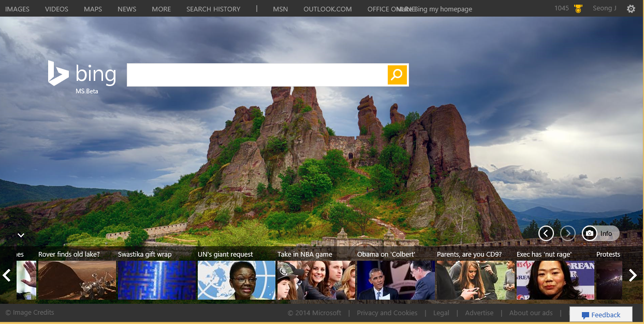This screenshot has height=324, width=644.
Task: Open the Seong J account menu
Action: coord(604,9)
